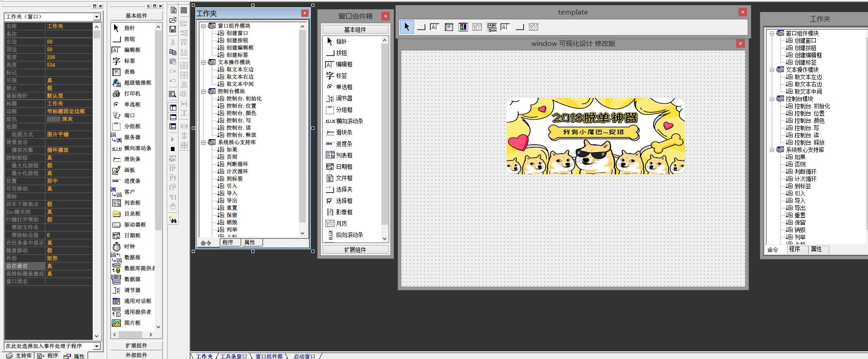This screenshot has width=868, height=359.
Task: Click the binoculars search icon
Action: pyautogui.click(x=173, y=220)
